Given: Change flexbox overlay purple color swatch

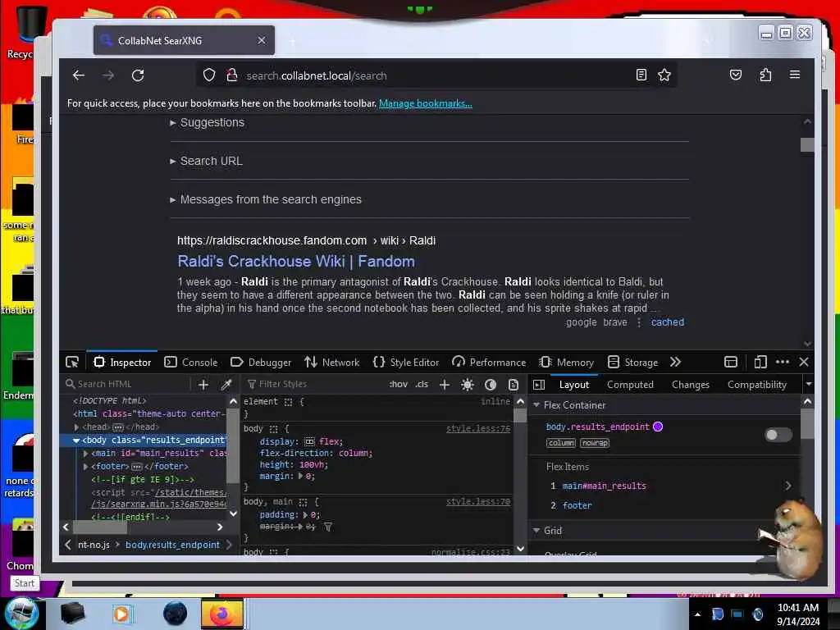Looking at the screenshot, I should (x=658, y=427).
